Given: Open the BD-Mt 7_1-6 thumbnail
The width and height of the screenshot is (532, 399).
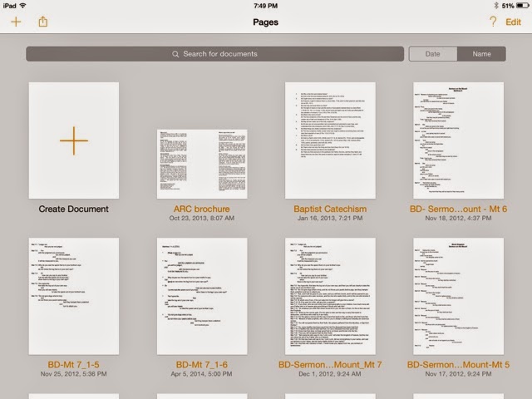Looking at the screenshot, I should 202,296.
